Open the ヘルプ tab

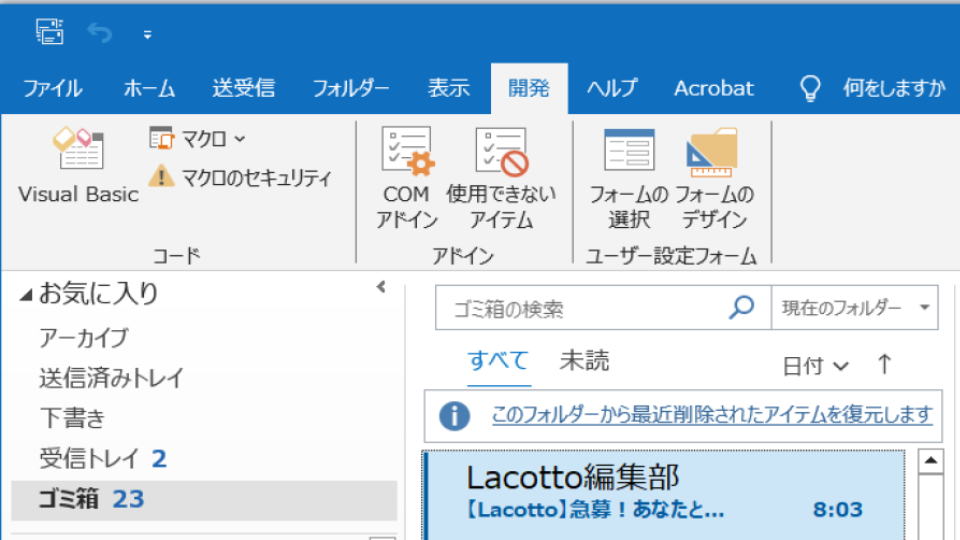pyautogui.click(x=612, y=89)
